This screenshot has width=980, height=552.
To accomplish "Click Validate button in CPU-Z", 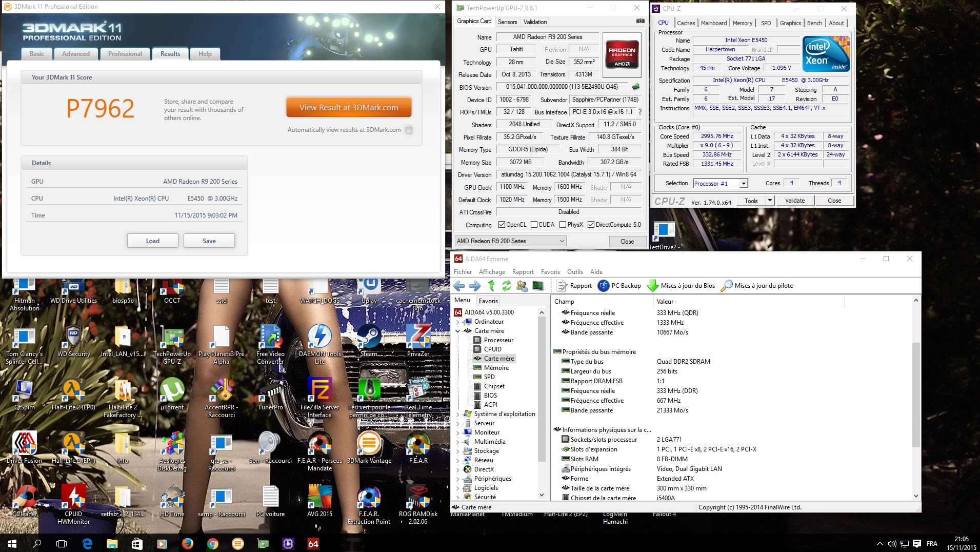I will tap(794, 201).
